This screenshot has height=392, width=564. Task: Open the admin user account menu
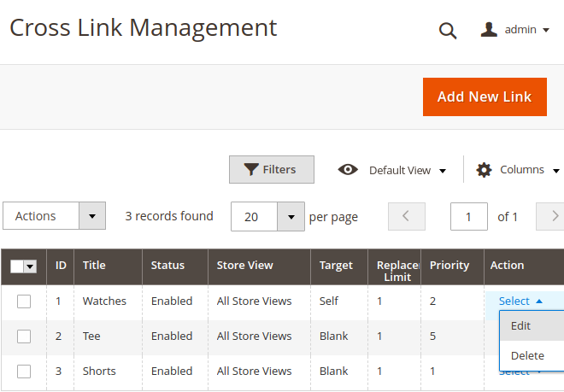pyautogui.click(x=514, y=30)
